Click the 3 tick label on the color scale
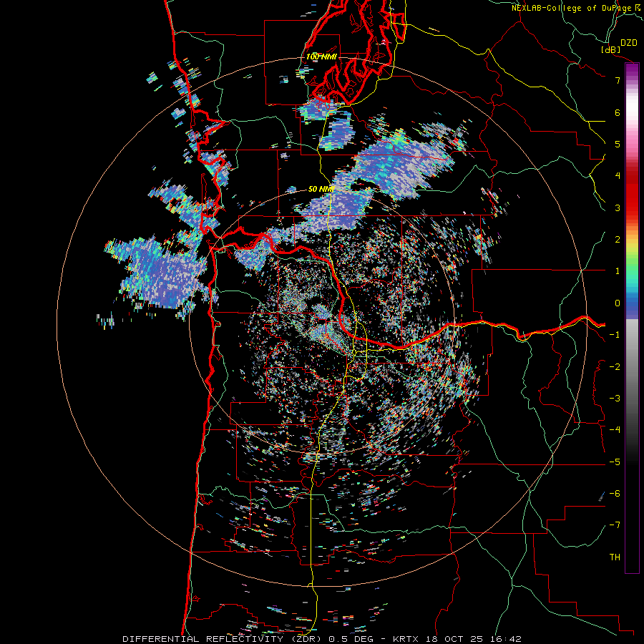The height and width of the screenshot is (644, 644). 618,208
